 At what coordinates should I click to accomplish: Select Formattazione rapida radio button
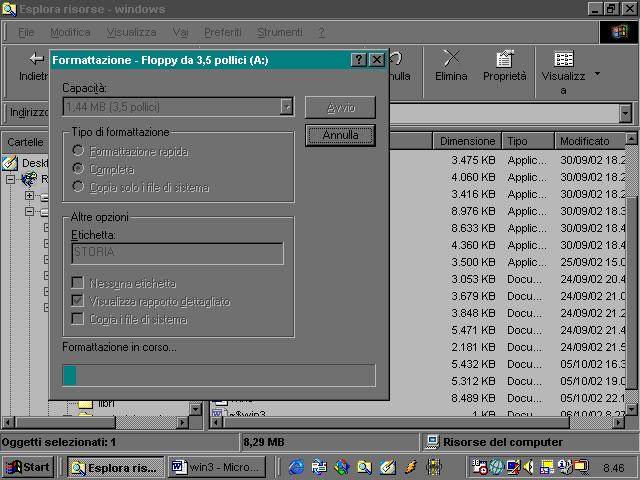[x=78, y=151]
